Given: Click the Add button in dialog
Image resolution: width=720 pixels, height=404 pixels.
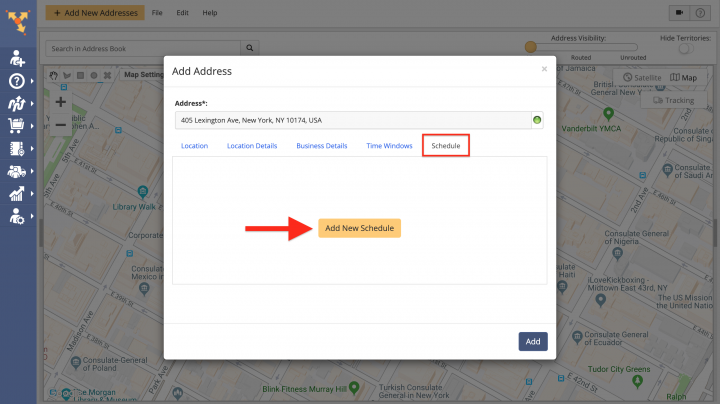Looking at the screenshot, I should coord(533,342).
